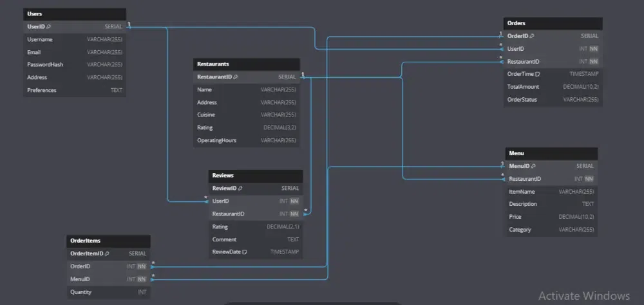Click the UserID column label in Orders
Viewport: 644px width, 305px height.
[x=516, y=49]
